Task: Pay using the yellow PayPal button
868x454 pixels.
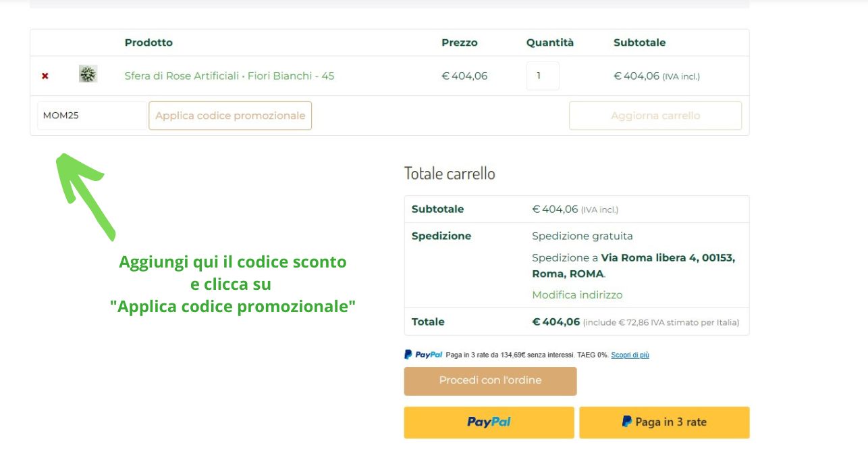Action: (x=489, y=422)
